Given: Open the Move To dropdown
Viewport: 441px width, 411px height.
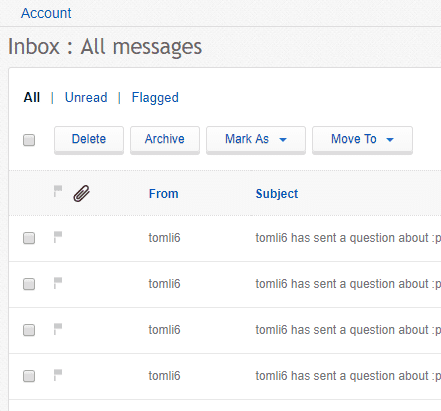Looking at the screenshot, I should pyautogui.click(x=362, y=140).
